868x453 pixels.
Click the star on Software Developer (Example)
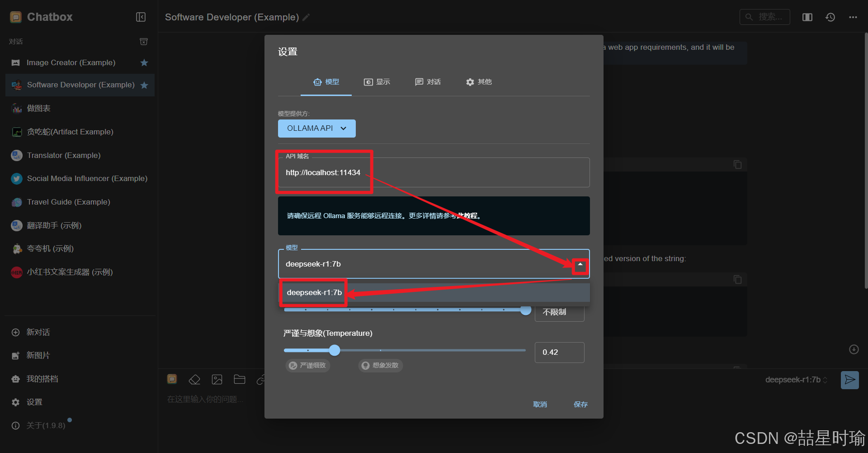[144, 85]
